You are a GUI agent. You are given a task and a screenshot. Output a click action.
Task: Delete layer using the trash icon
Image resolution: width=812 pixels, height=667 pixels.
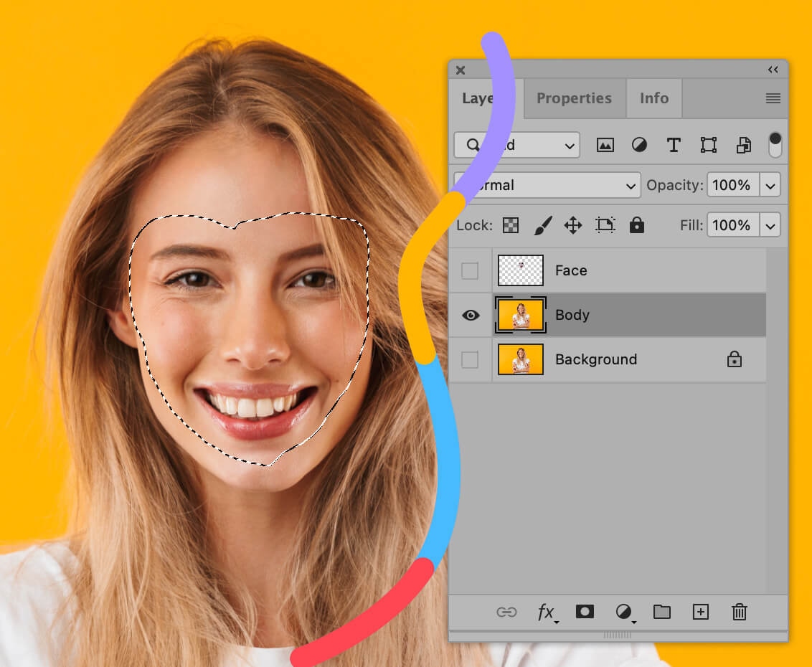740,612
